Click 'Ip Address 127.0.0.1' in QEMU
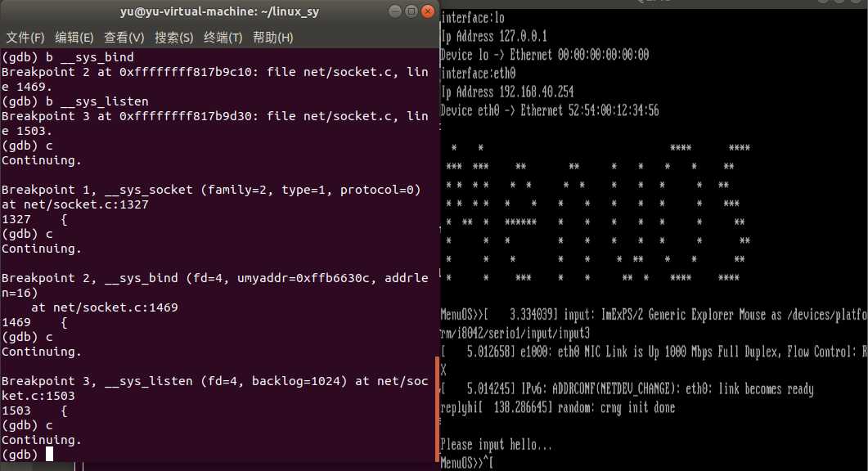This screenshot has height=471, width=868. 494,37
